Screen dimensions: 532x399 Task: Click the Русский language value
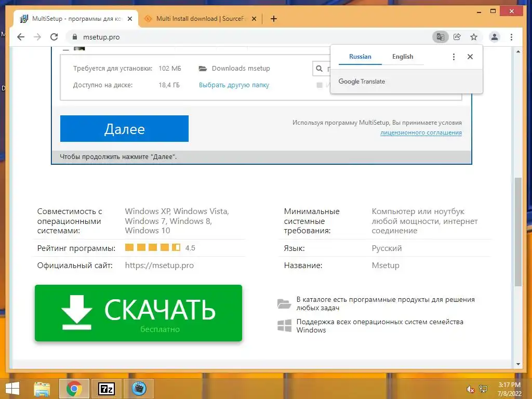pyautogui.click(x=387, y=248)
